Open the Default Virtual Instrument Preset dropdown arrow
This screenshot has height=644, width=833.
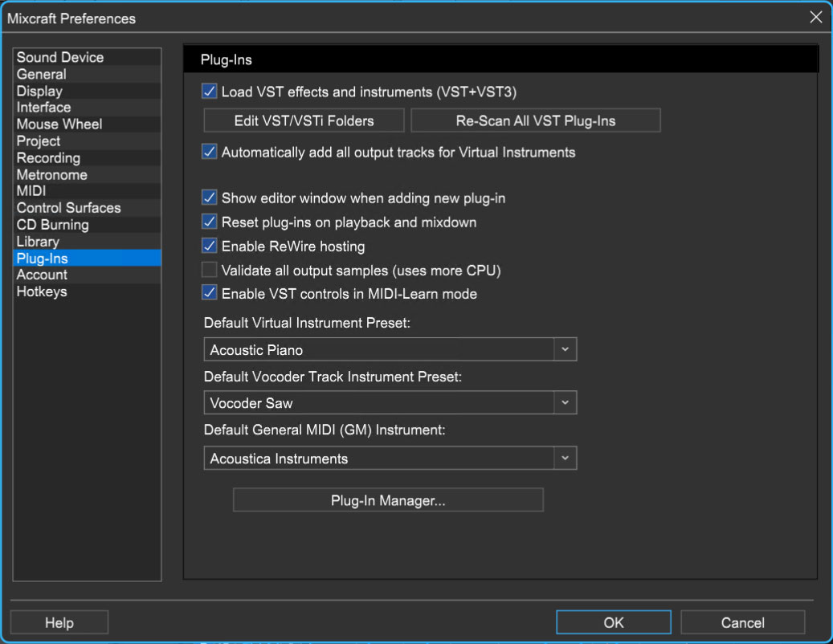(566, 349)
